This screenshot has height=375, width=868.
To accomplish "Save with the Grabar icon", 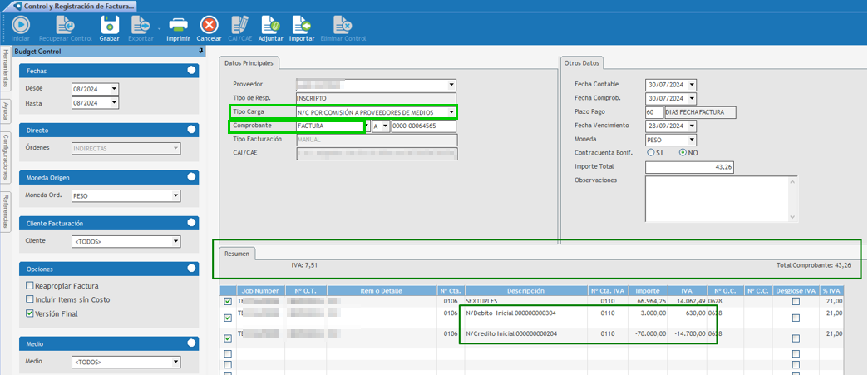I will pos(110,25).
